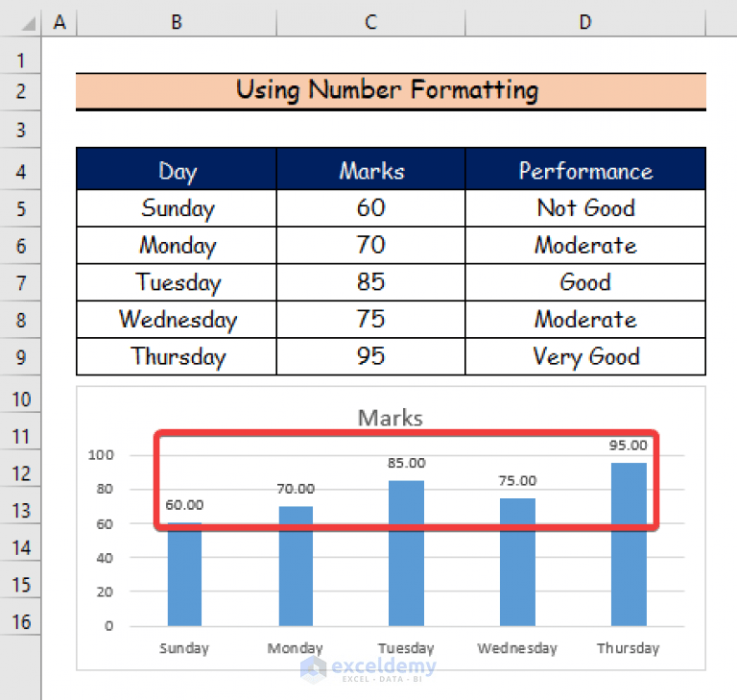
Task: Click the Thursday bar in the chart
Action: click(x=629, y=544)
